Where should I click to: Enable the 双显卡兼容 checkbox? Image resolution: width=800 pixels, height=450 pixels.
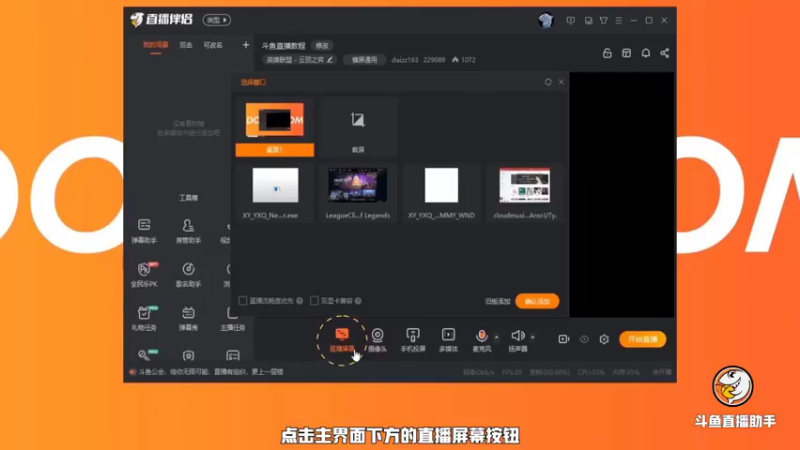pos(314,301)
